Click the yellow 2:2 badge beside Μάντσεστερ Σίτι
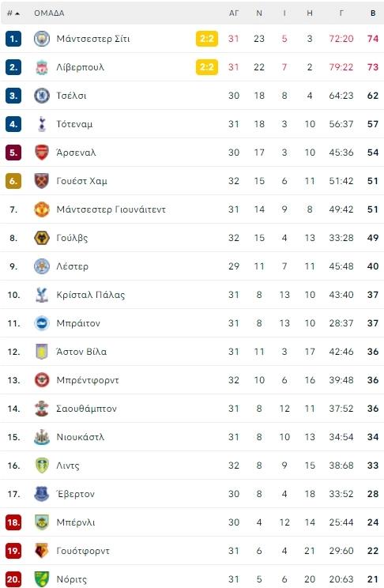 (207, 39)
